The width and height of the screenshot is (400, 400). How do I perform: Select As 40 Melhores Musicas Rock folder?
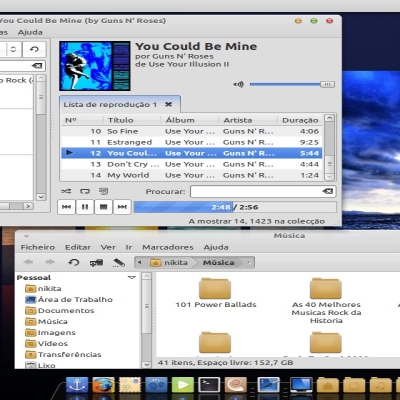tap(326, 301)
